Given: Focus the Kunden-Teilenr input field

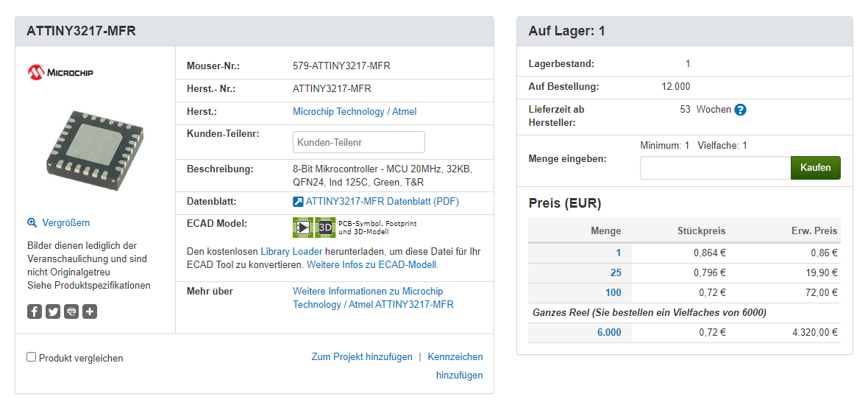Looking at the screenshot, I should click(x=359, y=142).
